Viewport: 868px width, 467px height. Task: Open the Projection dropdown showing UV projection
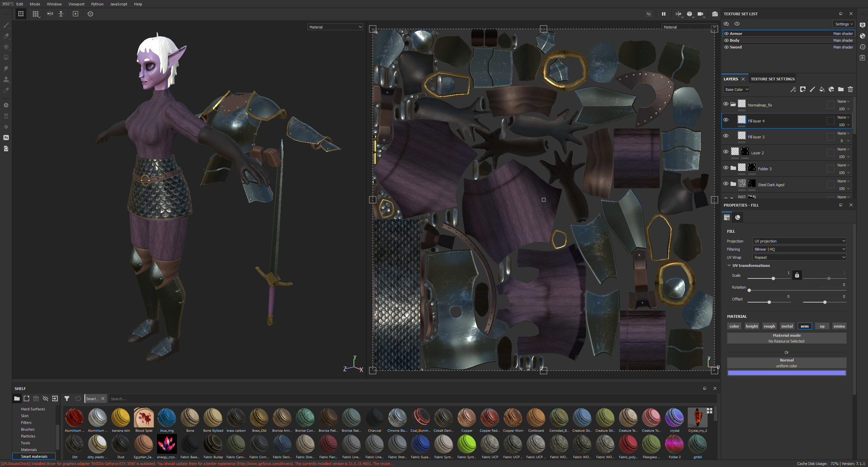[x=799, y=241]
